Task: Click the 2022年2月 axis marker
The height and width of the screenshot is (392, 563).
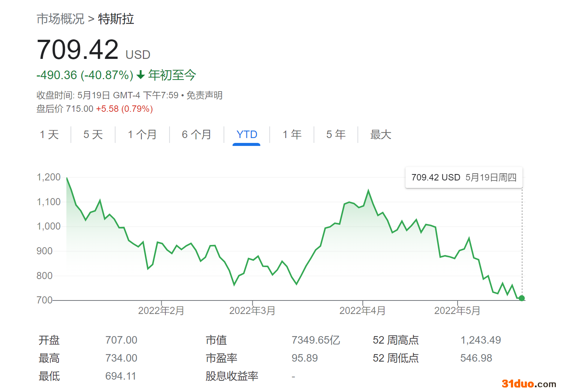Action: (x=161, y=311)
